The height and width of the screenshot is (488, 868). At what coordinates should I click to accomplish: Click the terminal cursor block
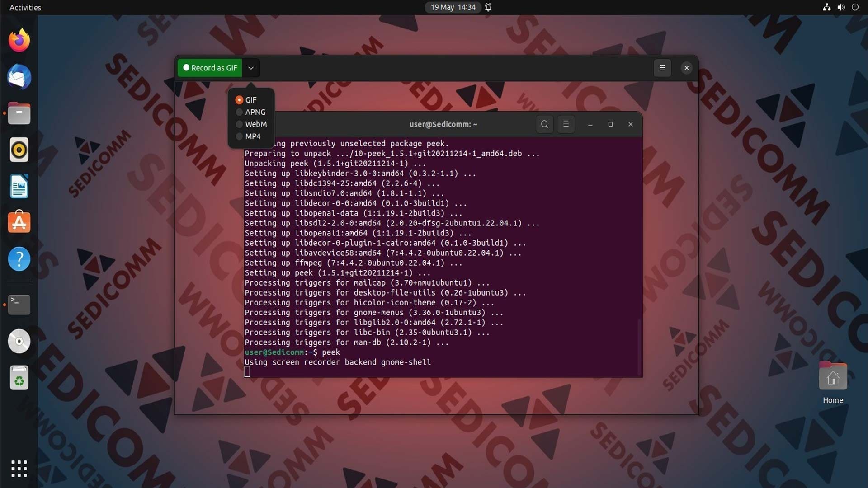(x=247, y=372)
